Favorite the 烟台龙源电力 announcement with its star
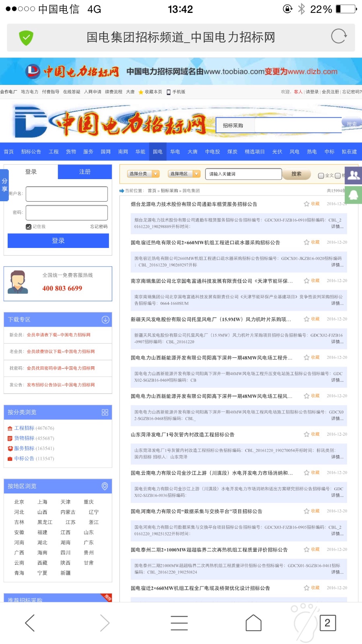 (306, 204)
